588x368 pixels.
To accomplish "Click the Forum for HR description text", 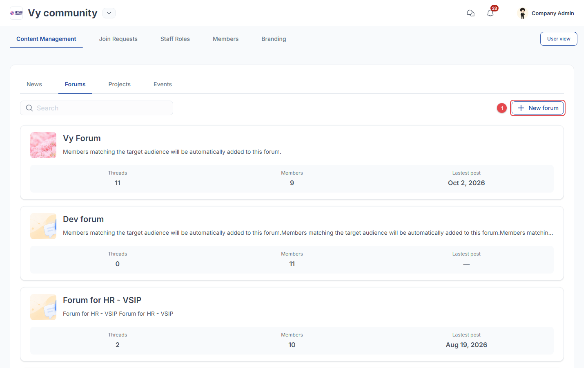I will click(118, 314).
